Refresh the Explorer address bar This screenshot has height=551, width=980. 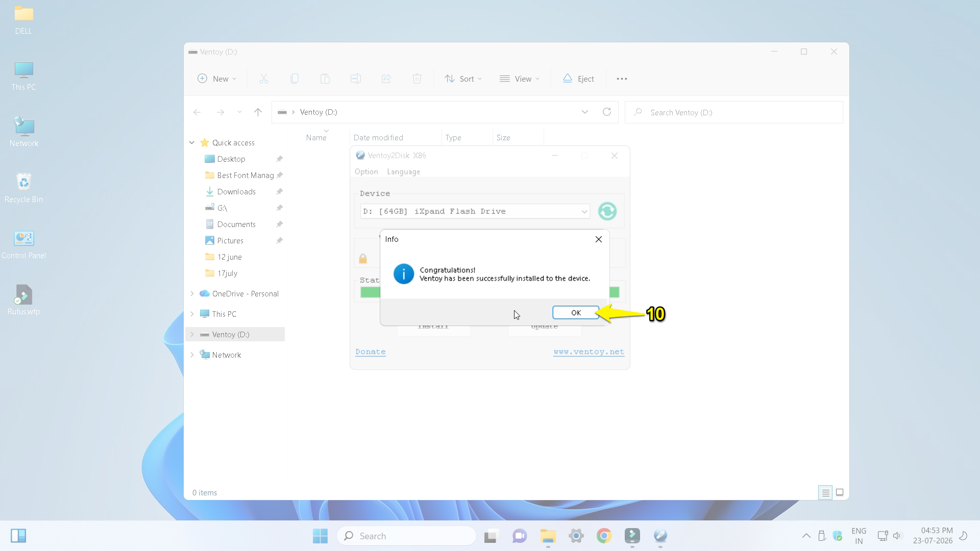tap(606, 112)
